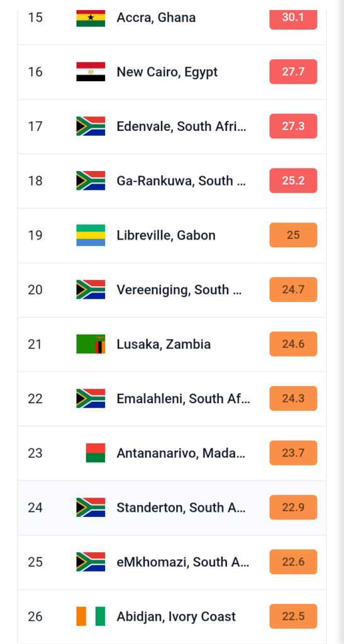
Task: Select Libreville, Gabon in the ranking
Action: [x=166, y=235]
